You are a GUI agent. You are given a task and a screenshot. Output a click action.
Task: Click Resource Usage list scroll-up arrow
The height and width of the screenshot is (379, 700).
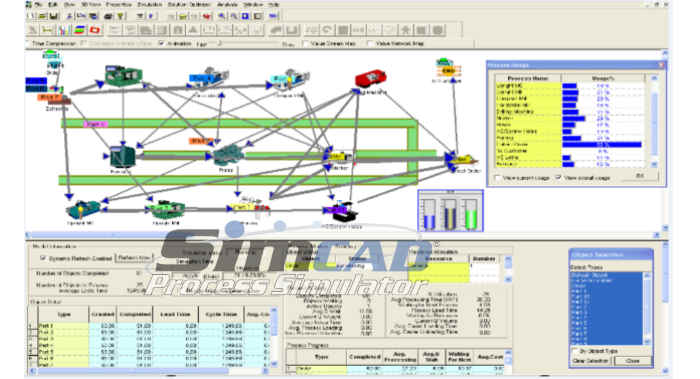[x=655, y=78]
